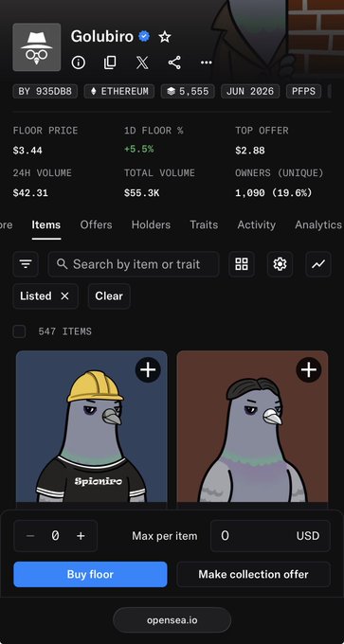
Task: Add the hard-hat pigeon to cart
Action: pos(148,370)
